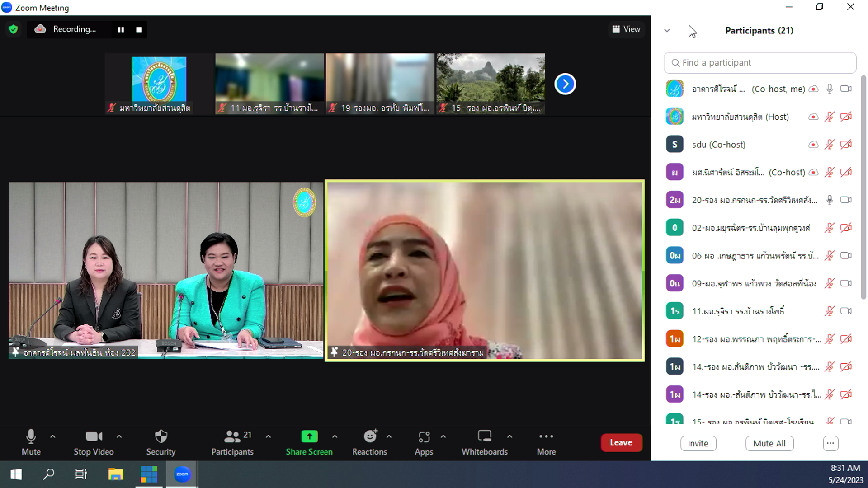
Task: Click the green encryption shield icon
Action: [14, 29]
